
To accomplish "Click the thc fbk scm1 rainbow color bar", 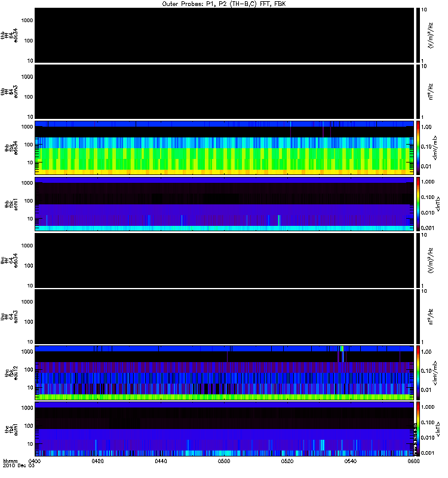I will coord(418,429).
